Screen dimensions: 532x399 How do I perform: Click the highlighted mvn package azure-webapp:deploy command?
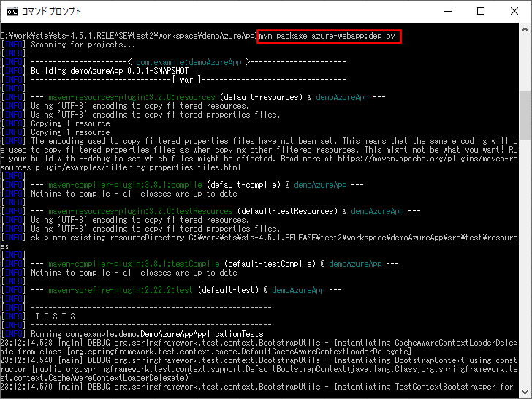tap(329, 36)
